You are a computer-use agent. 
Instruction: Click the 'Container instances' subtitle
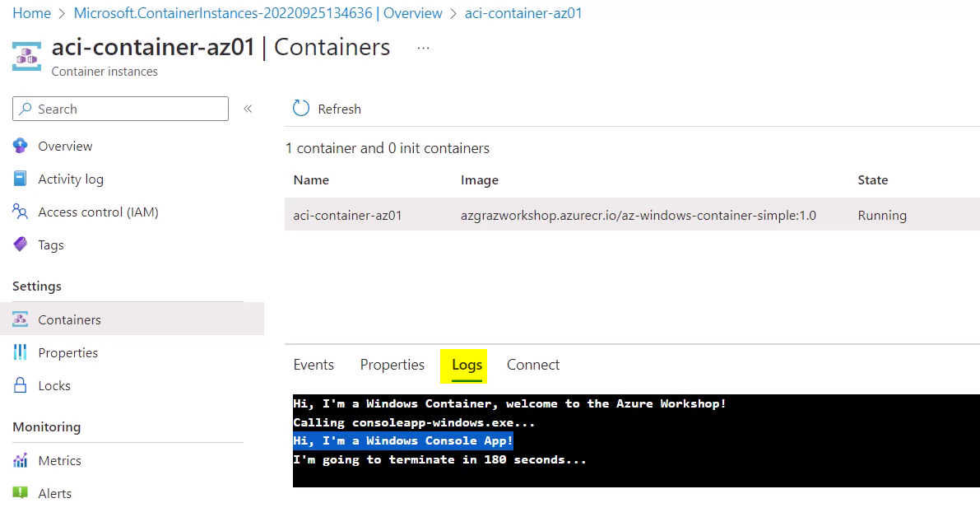[105, 72]
